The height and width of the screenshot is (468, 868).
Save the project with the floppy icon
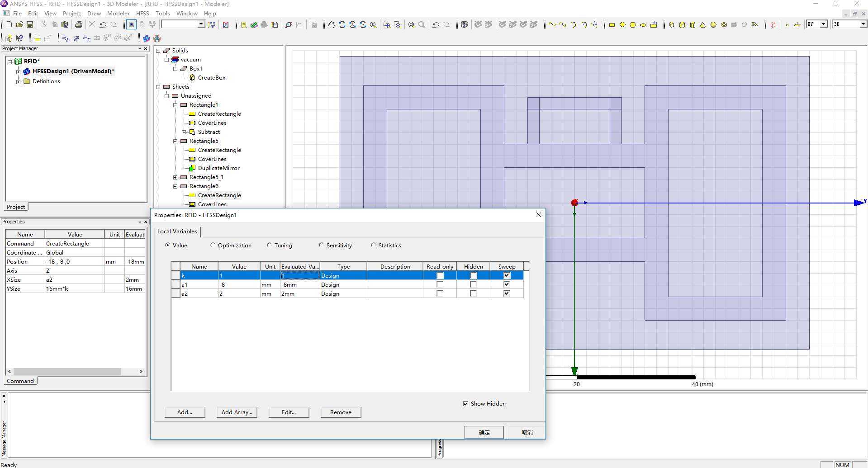click(30, 24)
